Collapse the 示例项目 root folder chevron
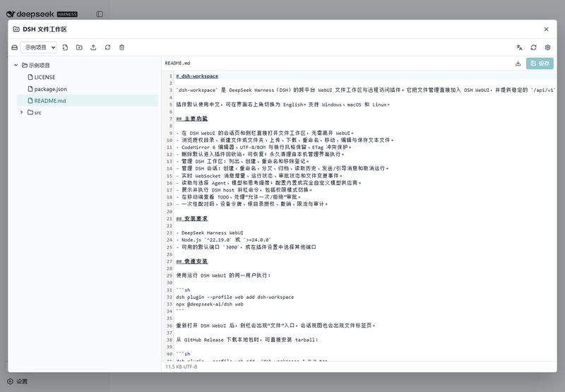 [16, 65]
